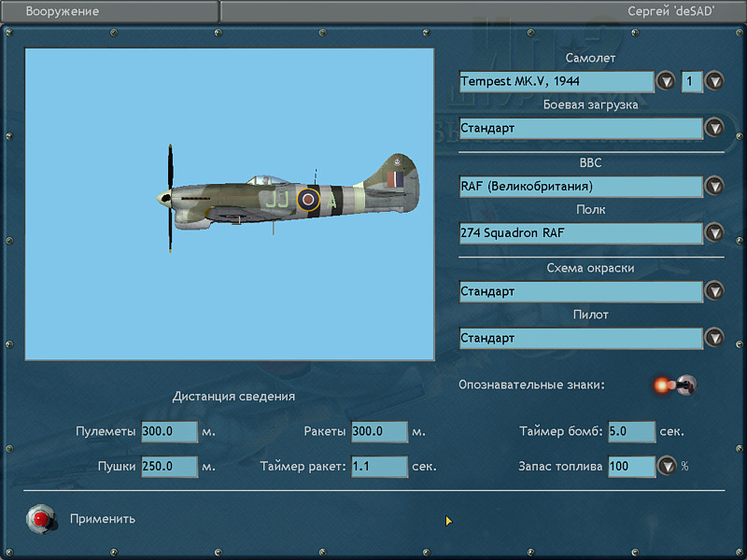Click the red Применить round button icon
This screenshot has width=747, height=560.
39,518
